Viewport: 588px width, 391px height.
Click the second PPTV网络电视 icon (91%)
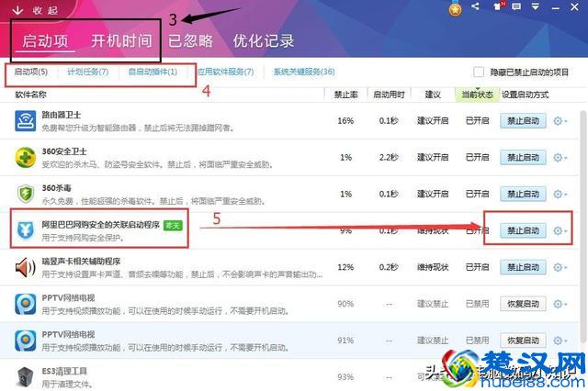point(25,341)
